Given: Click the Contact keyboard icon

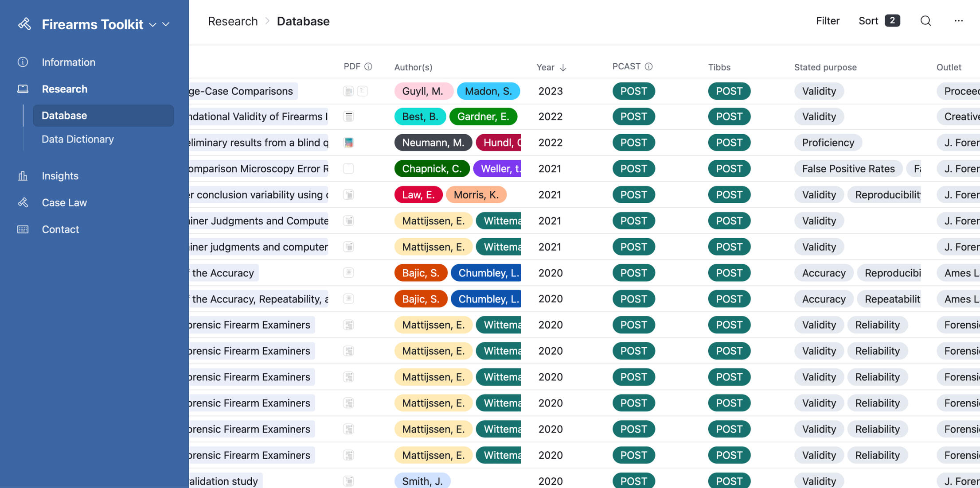Looking at the screenshot, I should coord(23,229).
